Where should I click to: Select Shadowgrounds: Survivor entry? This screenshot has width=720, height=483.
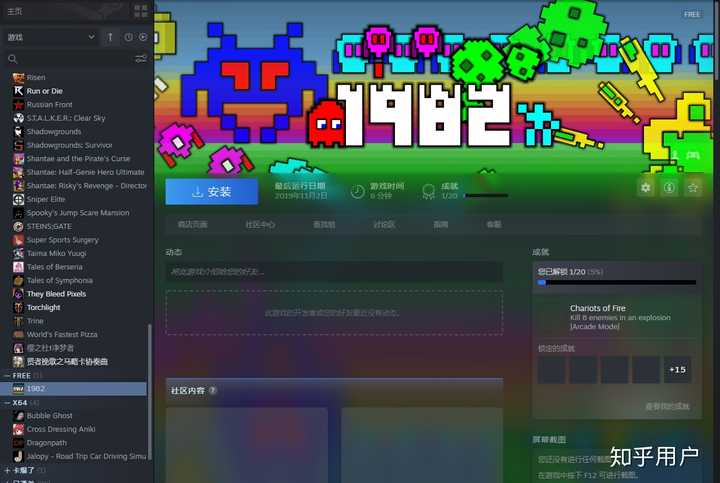tap(69, 145)
